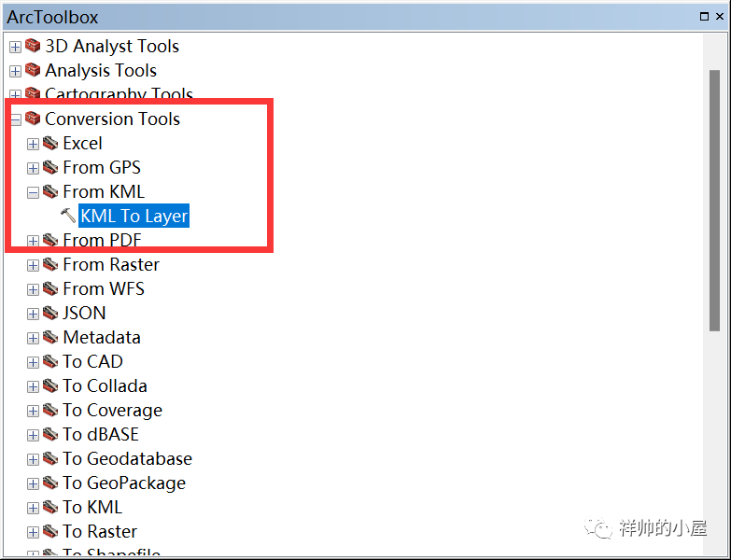The image size is (731, 560).
Task: Click the Analysis Tools toolbox icon
Action: 33,70
